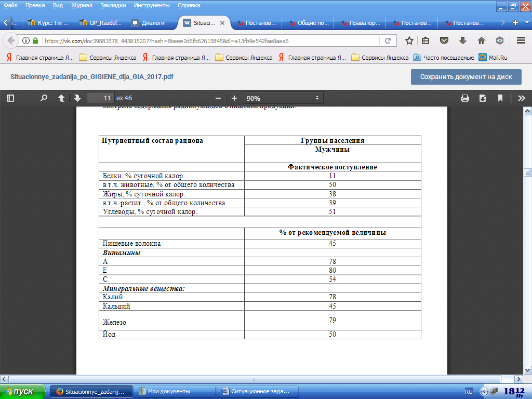Switch to UP_Razdel... tab
This screenshot has height=399, width=532.
(100, 23)
